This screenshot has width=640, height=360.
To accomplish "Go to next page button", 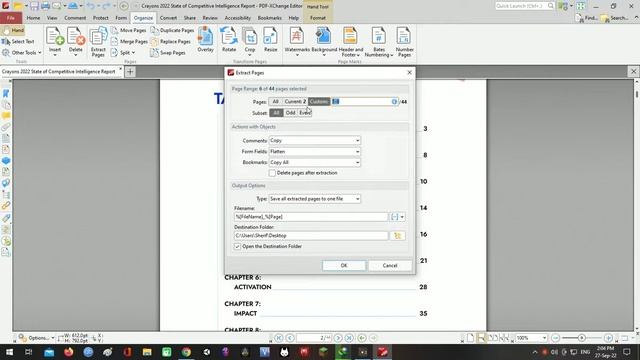I will 338,338.
